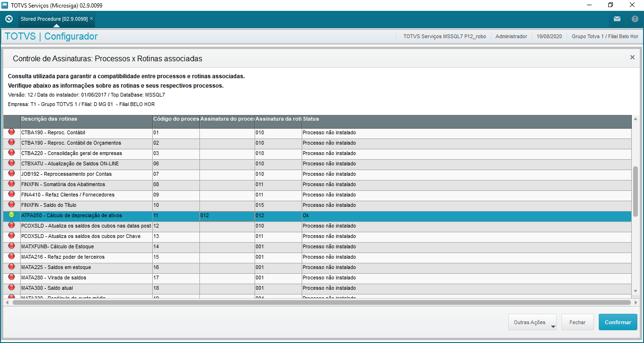Click red status icon for FINXFIN Somatória dos Abatimentos
The width and height of the screenshot is (644, 343).
tap(12, 184)
